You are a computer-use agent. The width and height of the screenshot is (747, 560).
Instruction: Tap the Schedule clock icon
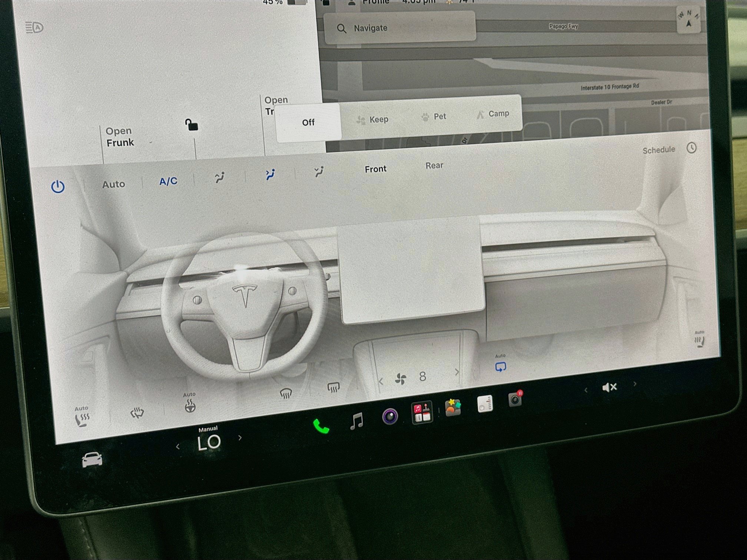point(691,148)
